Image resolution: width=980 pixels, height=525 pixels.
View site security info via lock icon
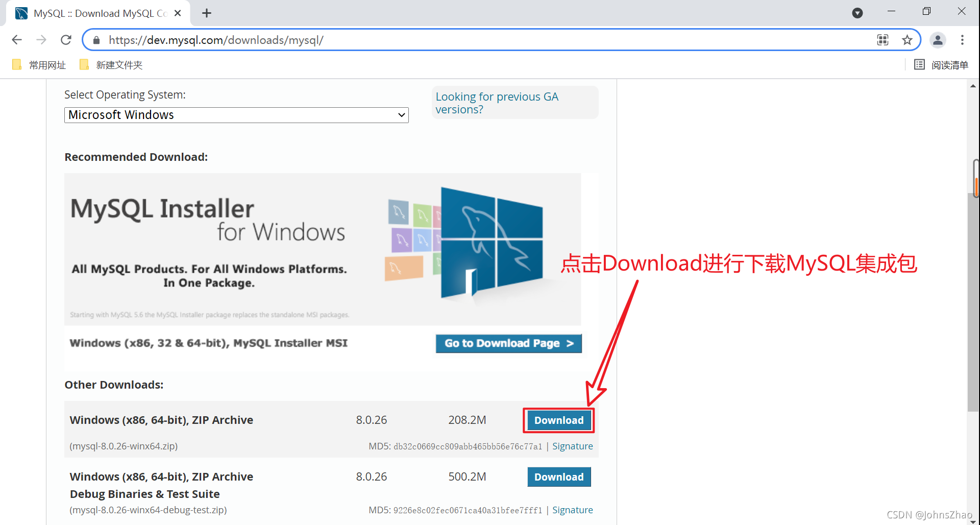96,40
